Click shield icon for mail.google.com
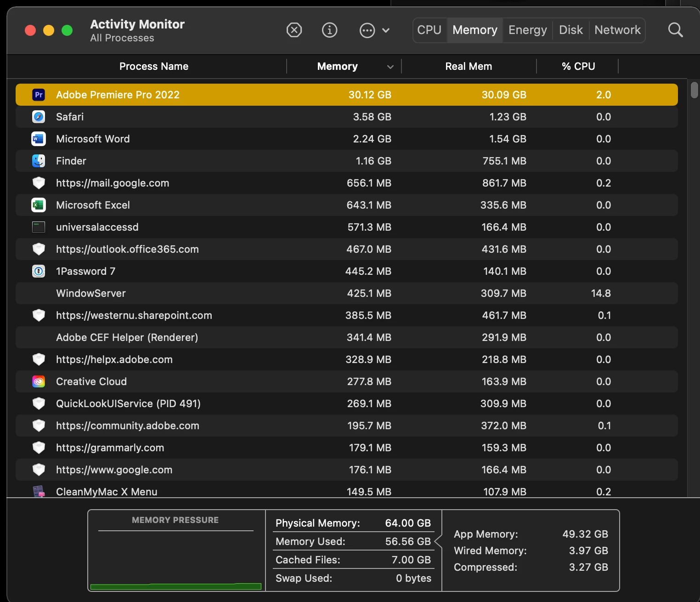This screenshot has height=602, width=700. tap(39, 183)
